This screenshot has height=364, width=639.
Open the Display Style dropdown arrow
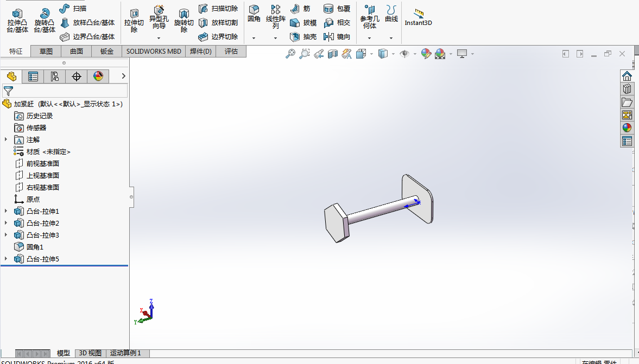(x=393, y=54)
